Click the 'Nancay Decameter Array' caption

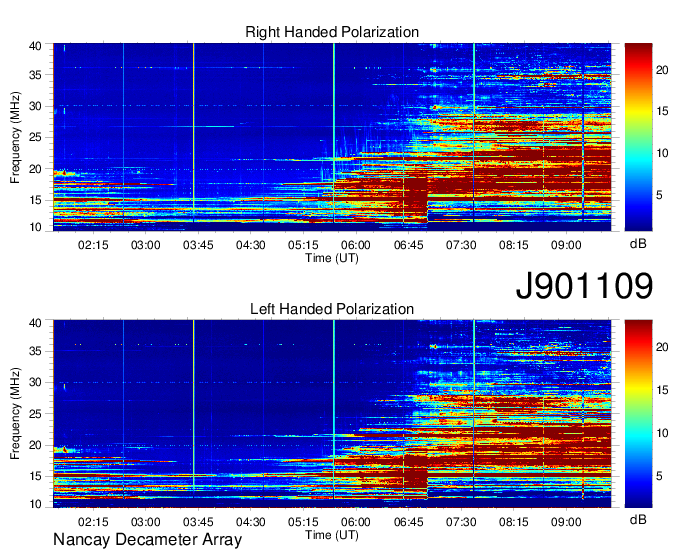coord(147,540)
